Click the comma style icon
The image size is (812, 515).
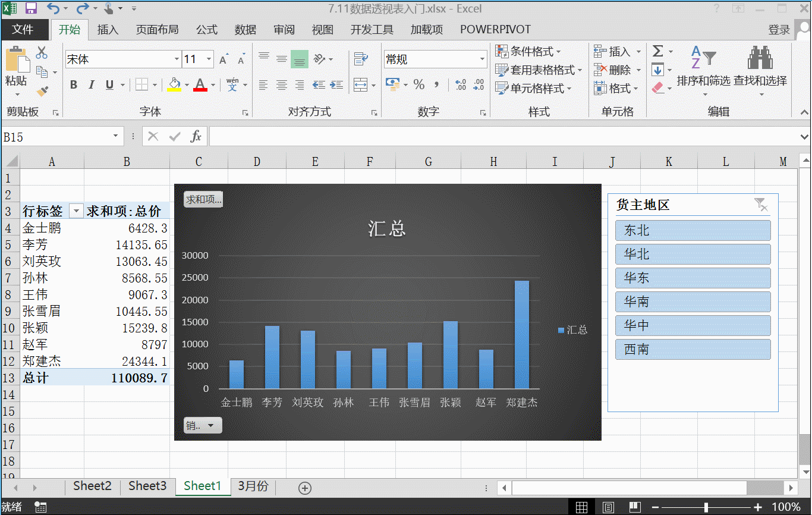click(x=437, y=85)
